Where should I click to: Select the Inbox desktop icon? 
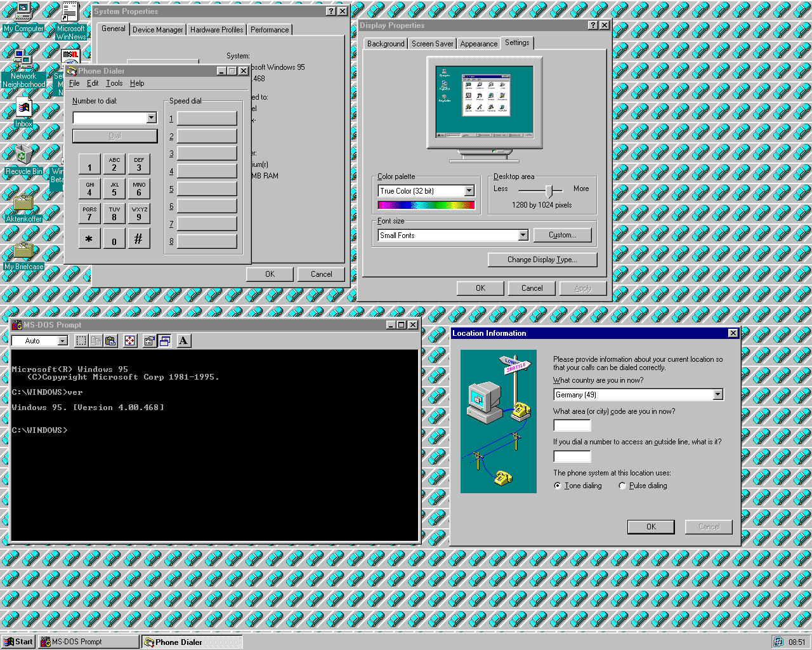click(23, 113)
